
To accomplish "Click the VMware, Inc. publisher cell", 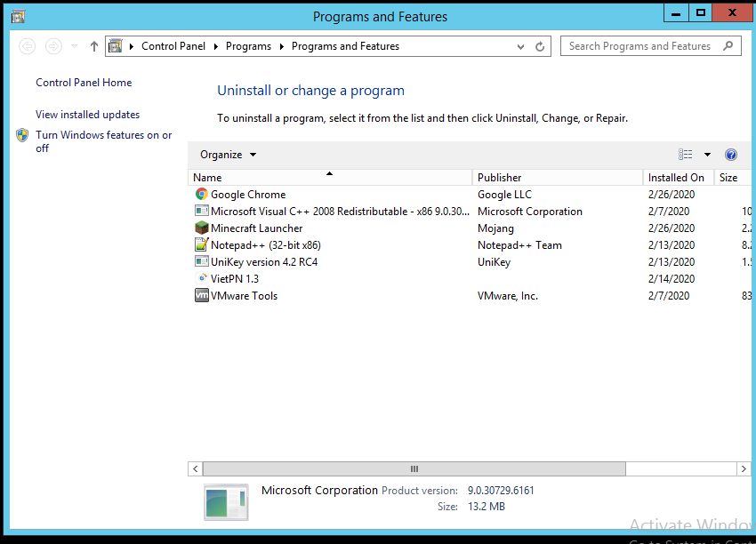I will [508, 295].
